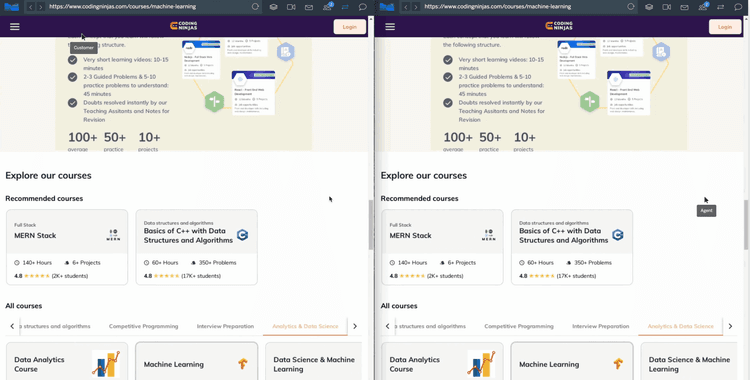Open Machine Learning card in left window
Screen dimensions: 750x380
[x=197, y=361]
